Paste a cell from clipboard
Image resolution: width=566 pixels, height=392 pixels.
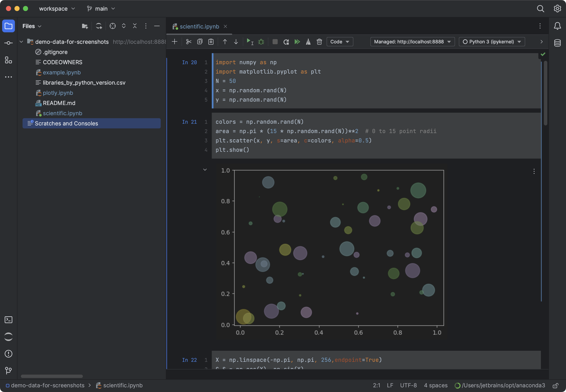(x=210, y=41)
